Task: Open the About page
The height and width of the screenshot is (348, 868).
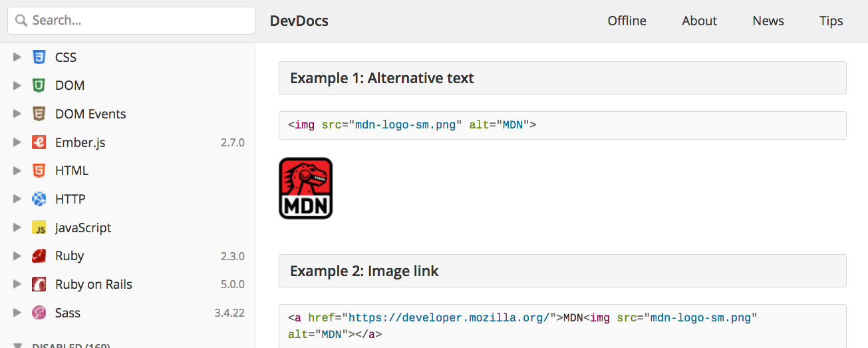Action: click(x=699, y=21)
